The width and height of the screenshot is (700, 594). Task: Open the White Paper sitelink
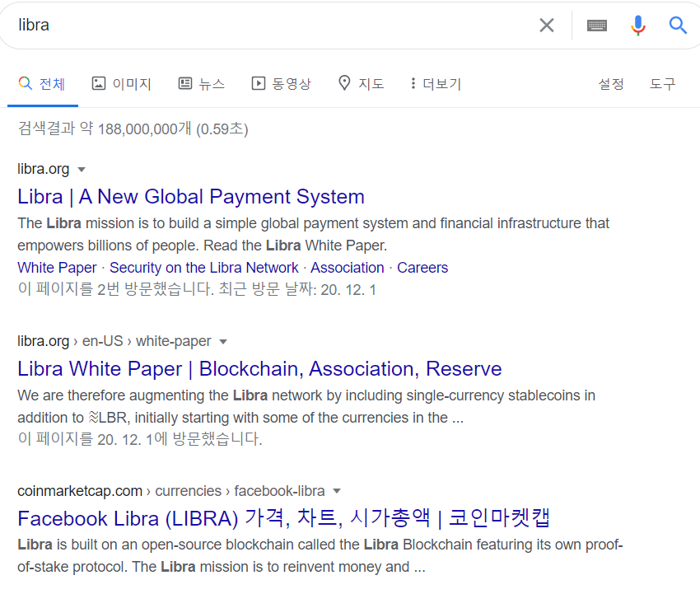pyautogui.click(x=57, y=268)
